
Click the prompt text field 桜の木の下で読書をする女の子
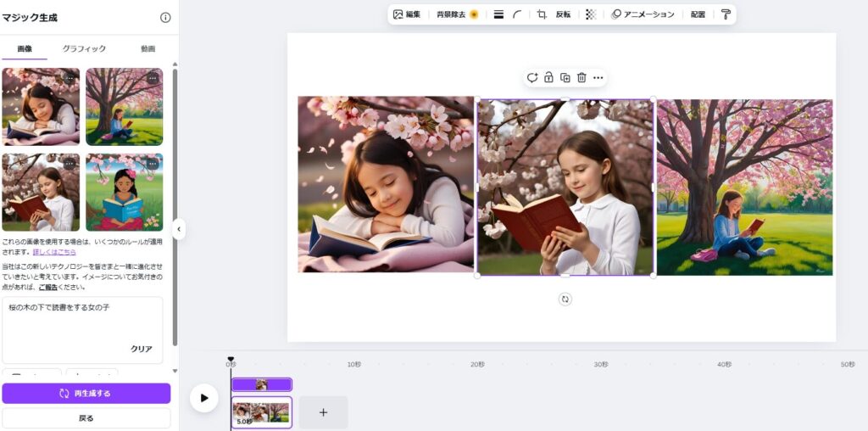click(x=82, y=330)
